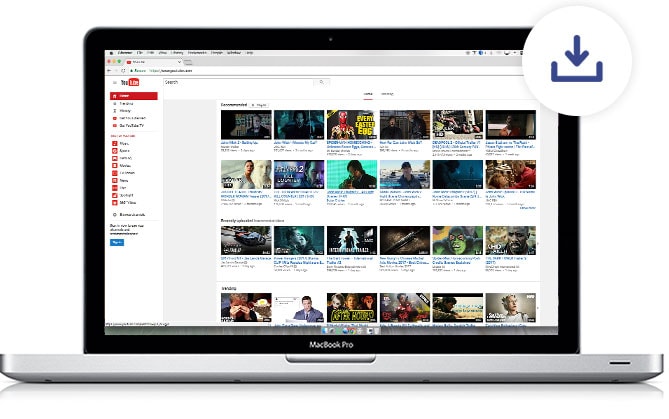This screenshot has width=669, height=419.
Task: Open the International Trailer glowing figure thumbnail
Action: point(352,241)
